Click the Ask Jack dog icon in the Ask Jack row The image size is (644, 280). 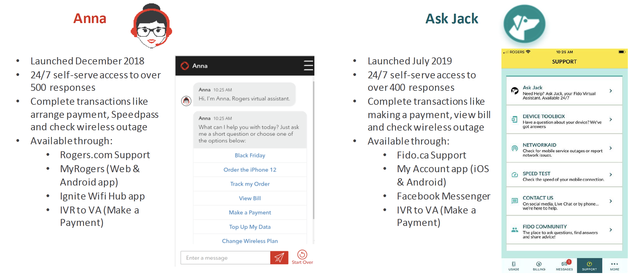[514, 90]
